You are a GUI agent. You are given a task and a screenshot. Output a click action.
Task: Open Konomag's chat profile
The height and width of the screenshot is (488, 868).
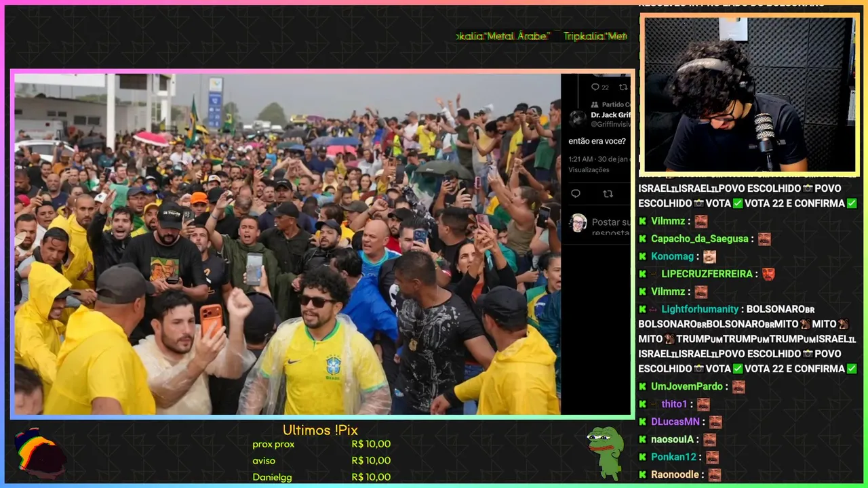point(672,256)
